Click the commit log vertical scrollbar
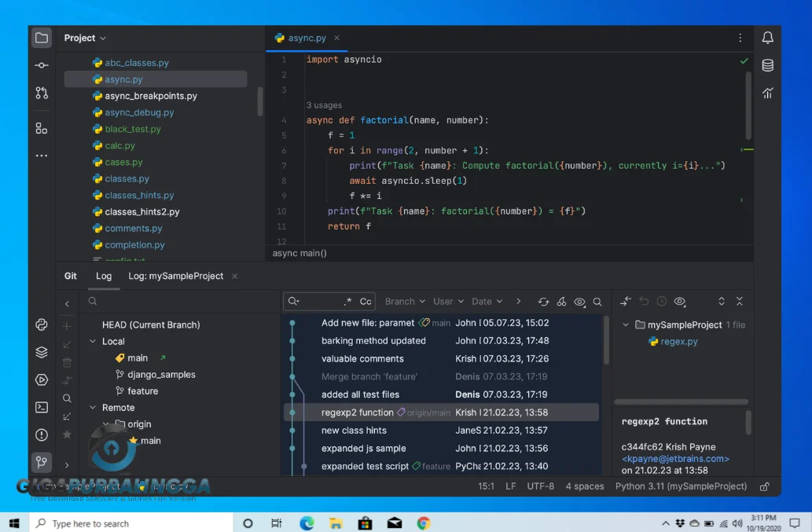 point(606,340)
